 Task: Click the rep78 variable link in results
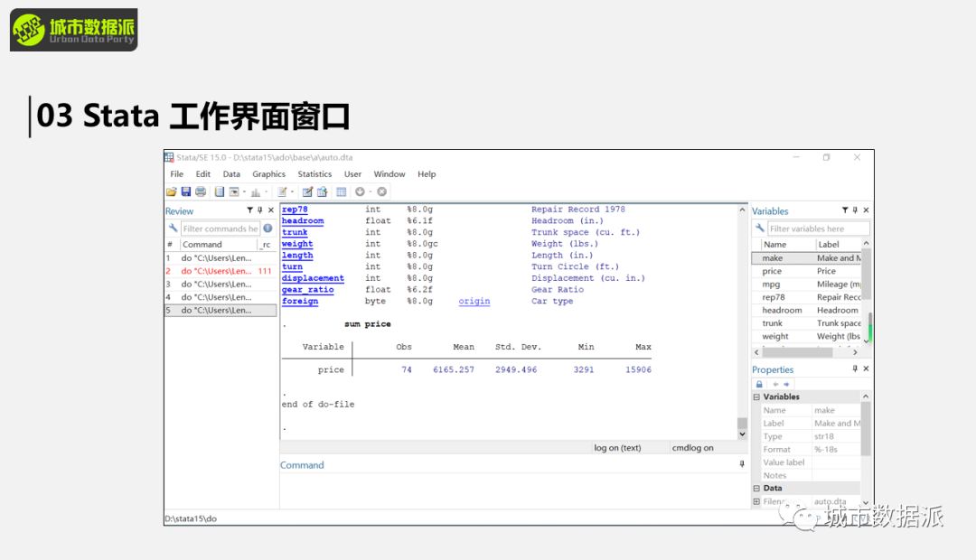[295, 210]
